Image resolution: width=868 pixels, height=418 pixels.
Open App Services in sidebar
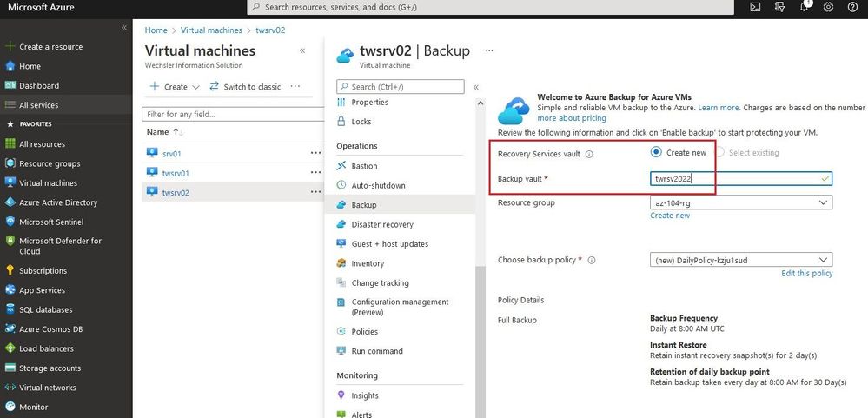coord(42,290)
